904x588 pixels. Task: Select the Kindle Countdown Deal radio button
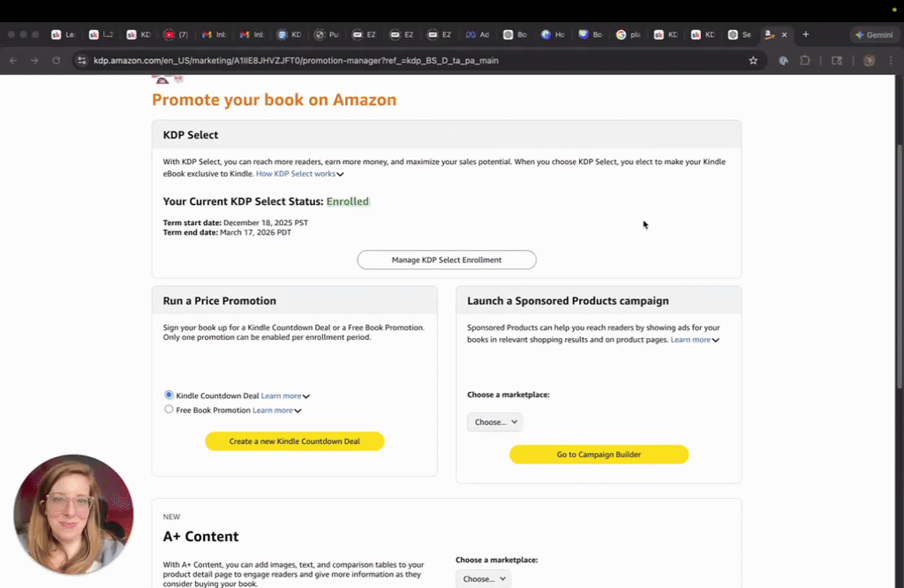click(x=169, y=396)
